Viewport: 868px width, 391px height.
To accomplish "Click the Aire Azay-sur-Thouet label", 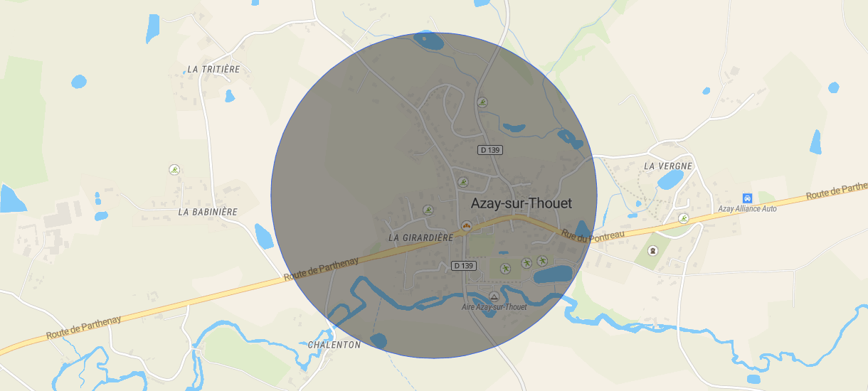I will (494, 307).
